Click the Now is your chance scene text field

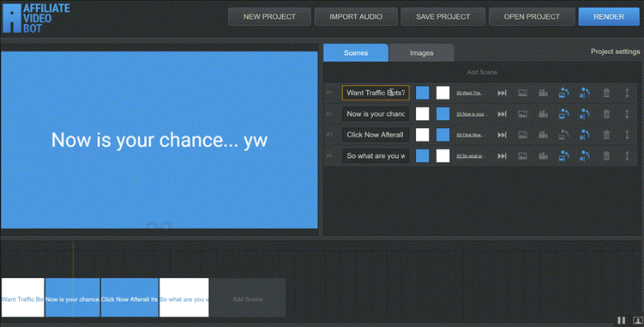[376, 114]
